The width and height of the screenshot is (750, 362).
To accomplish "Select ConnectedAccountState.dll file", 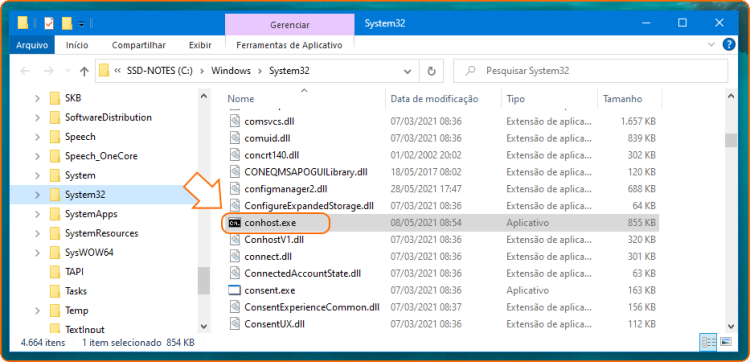I will tap(302, 274).
